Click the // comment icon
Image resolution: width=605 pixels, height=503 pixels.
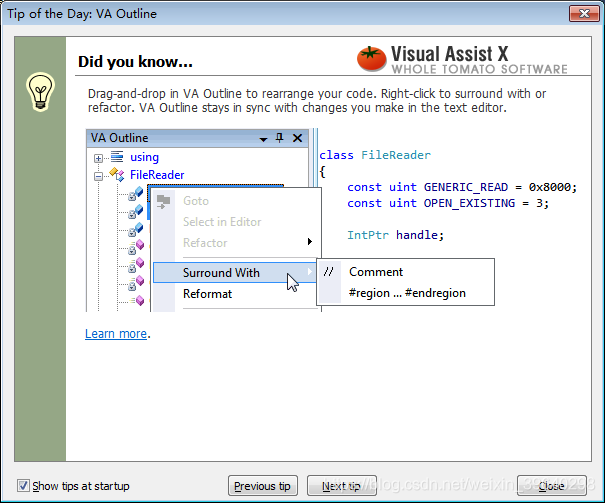(x=329, y=272)
